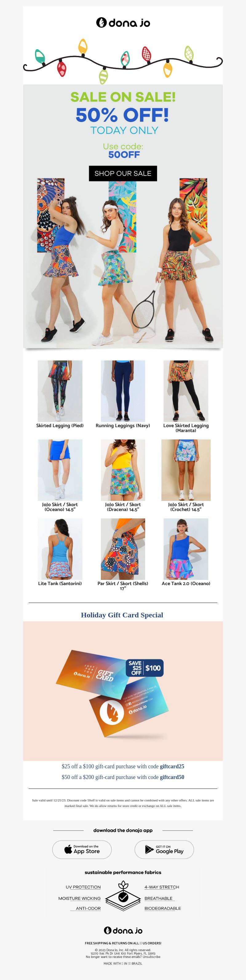Open Skirted Legging (Pied) product image
The height and width of the screenshot is (980, 246).
[60, 391]
